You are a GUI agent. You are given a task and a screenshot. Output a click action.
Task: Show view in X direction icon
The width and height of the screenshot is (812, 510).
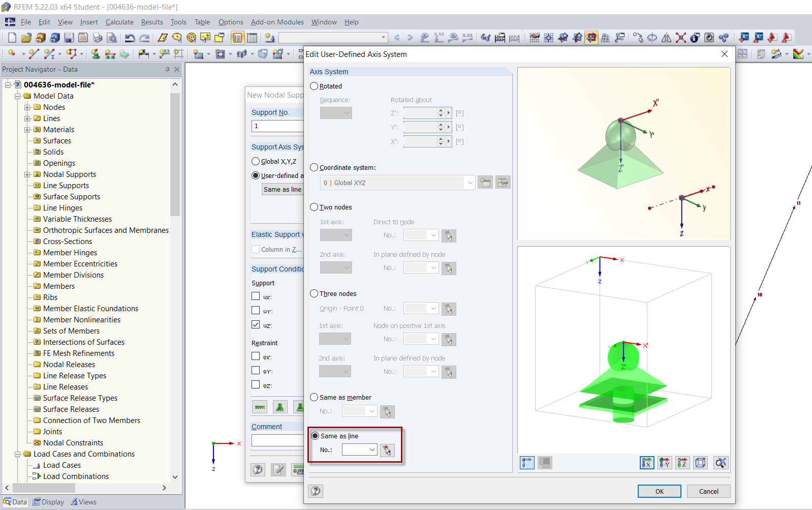[x=647, y=463]
